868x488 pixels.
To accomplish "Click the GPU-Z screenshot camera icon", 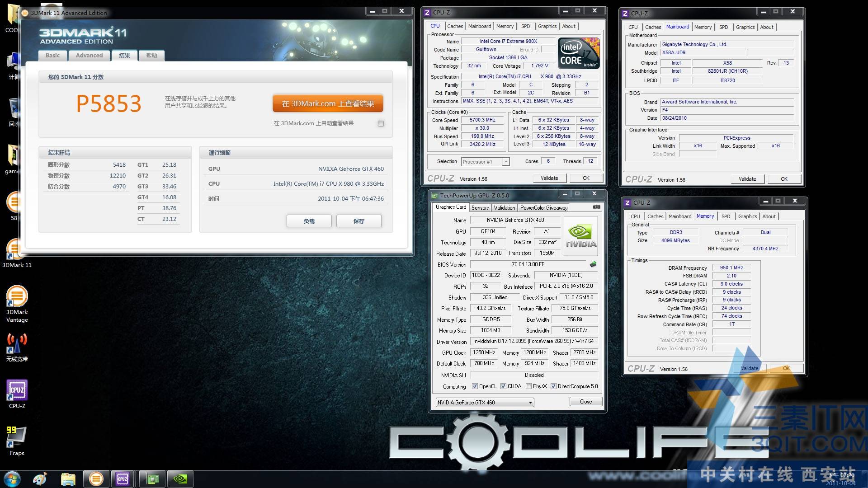I will pos(596,207).
